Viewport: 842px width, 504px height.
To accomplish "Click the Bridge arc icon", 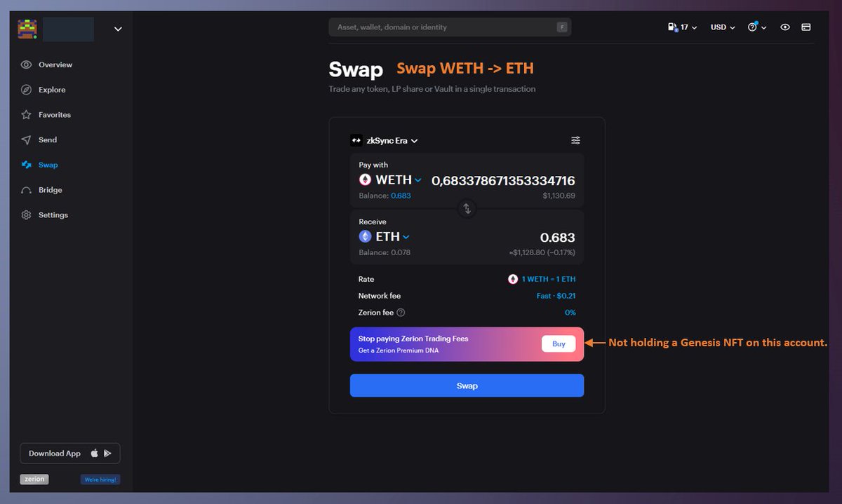I will point(26,190).
